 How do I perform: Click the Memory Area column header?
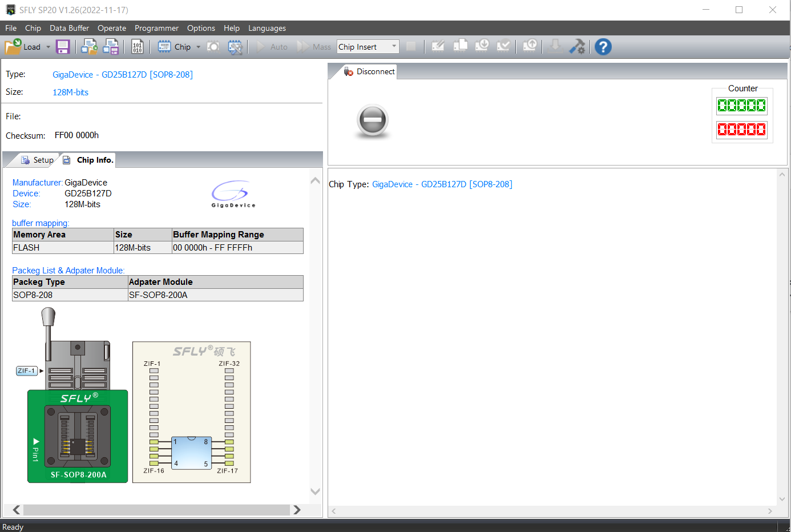(x=63, y=235)
